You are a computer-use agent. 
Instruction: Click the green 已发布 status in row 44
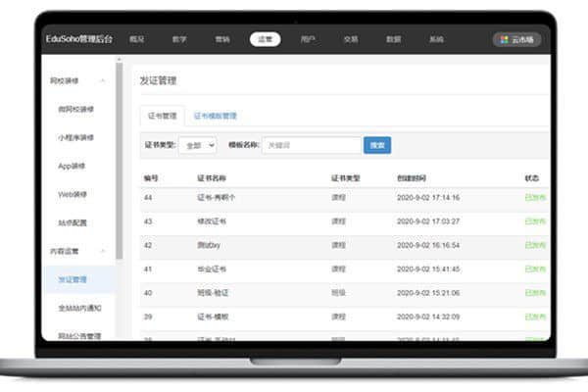(x=535, y=197)
